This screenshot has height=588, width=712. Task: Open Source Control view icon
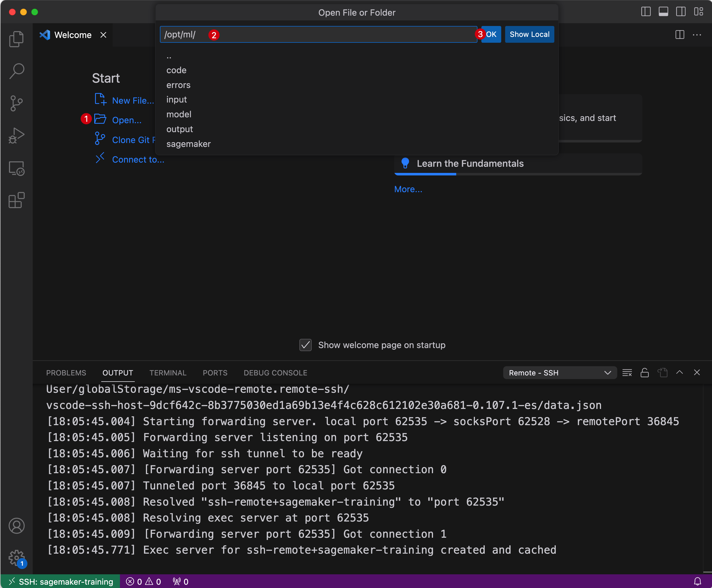click(16, 103)
